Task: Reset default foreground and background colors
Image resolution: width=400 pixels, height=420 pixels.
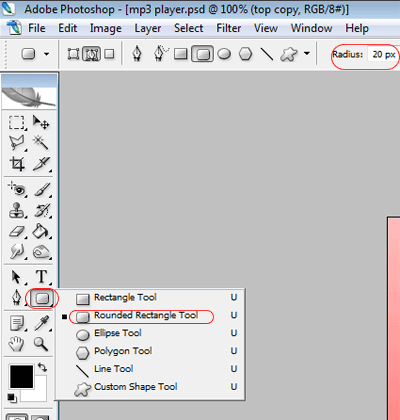Action: (12, 397)
